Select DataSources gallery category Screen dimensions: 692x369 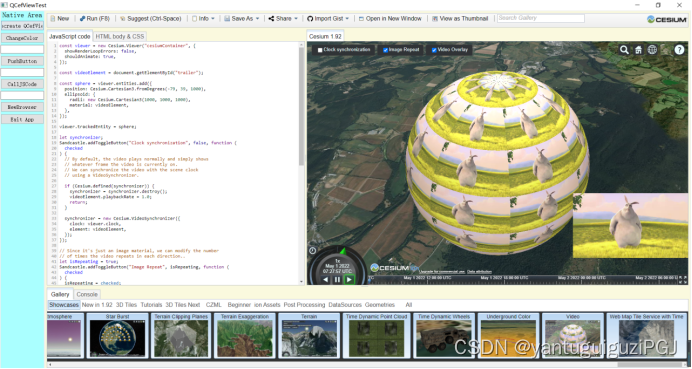click(345, 305)
